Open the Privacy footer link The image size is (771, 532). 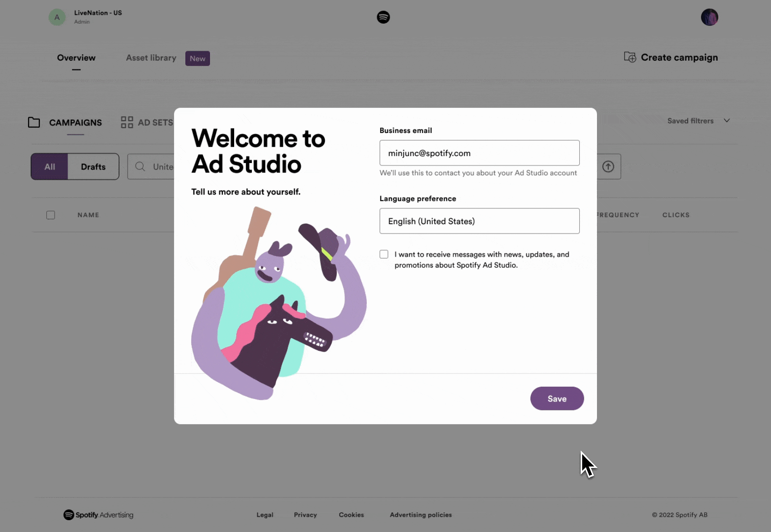point(305,515)
